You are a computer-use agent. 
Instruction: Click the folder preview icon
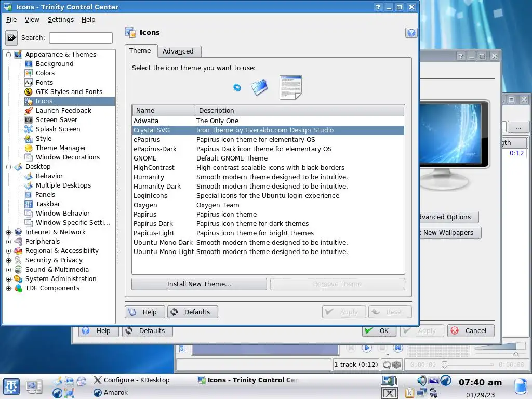(x=260, y=87)
